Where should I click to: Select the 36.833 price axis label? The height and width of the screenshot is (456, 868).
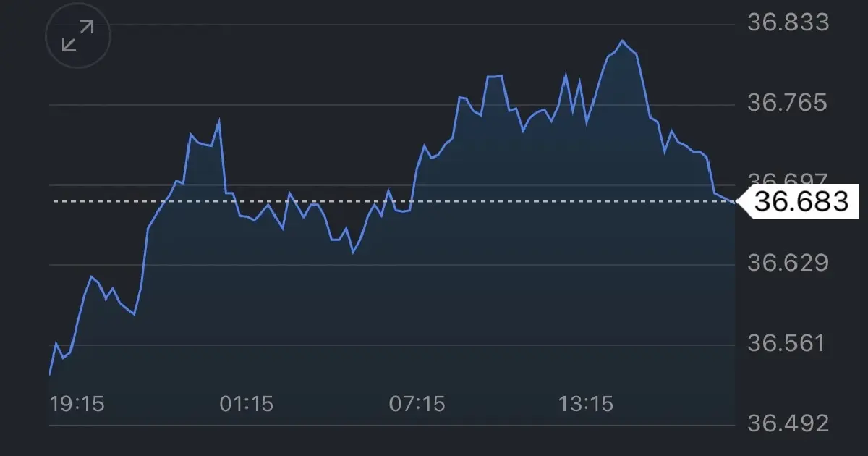788,23
